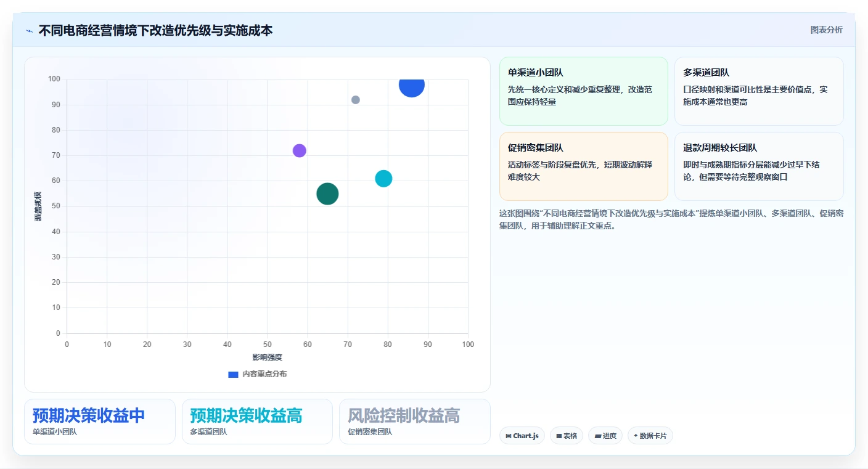Viewport: 868px width, 469px height.
Task: Select the 预期决策收益中 stat card
Action: coord(100,422)
